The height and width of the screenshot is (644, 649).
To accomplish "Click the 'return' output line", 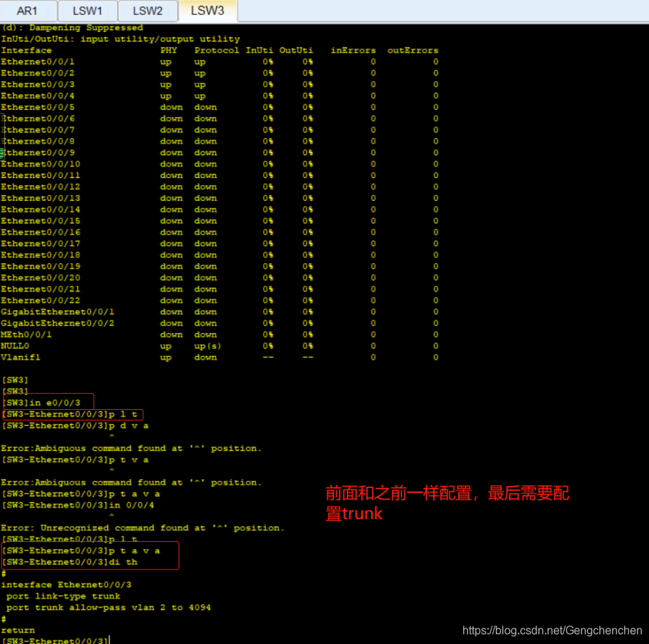I will (18, 631).
